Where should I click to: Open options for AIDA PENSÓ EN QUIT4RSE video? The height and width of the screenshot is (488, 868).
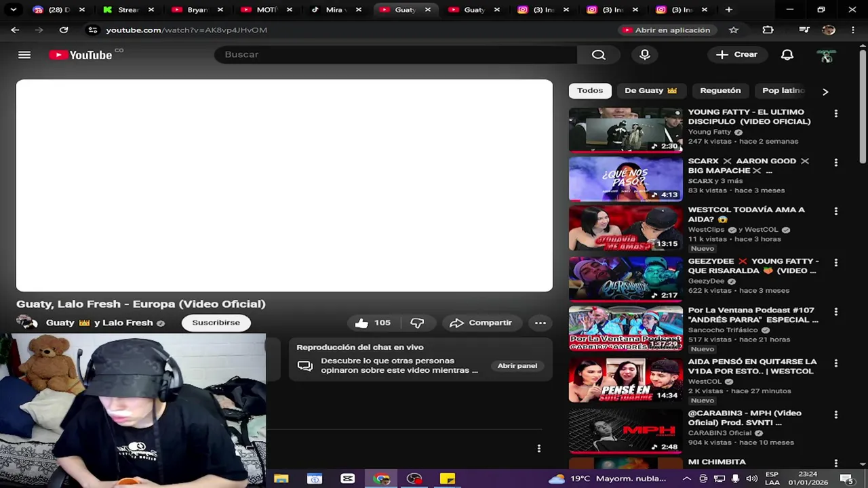(x=835, y=363)
